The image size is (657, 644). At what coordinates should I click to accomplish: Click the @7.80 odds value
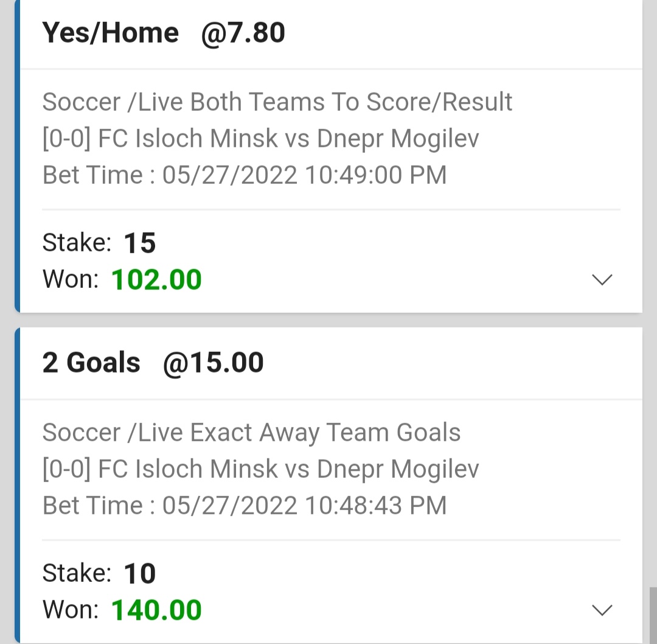pyautogui.click(x=243, y=33)
